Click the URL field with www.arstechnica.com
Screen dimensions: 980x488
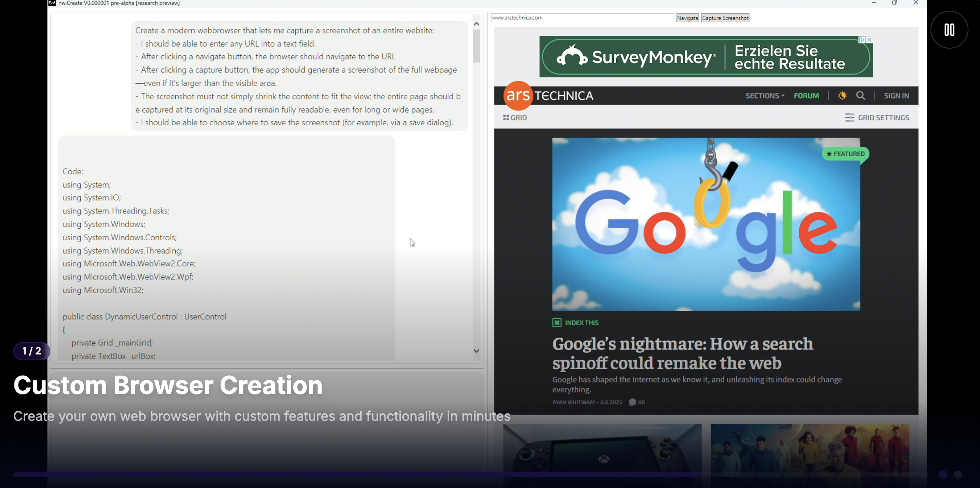coord(582,18)
